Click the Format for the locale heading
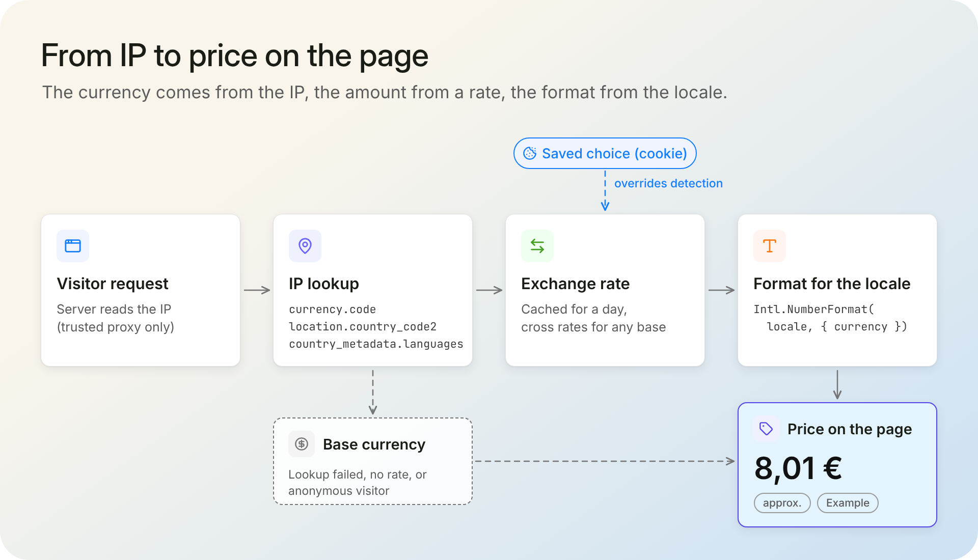 pyautogui.click(x=832, y=284)
